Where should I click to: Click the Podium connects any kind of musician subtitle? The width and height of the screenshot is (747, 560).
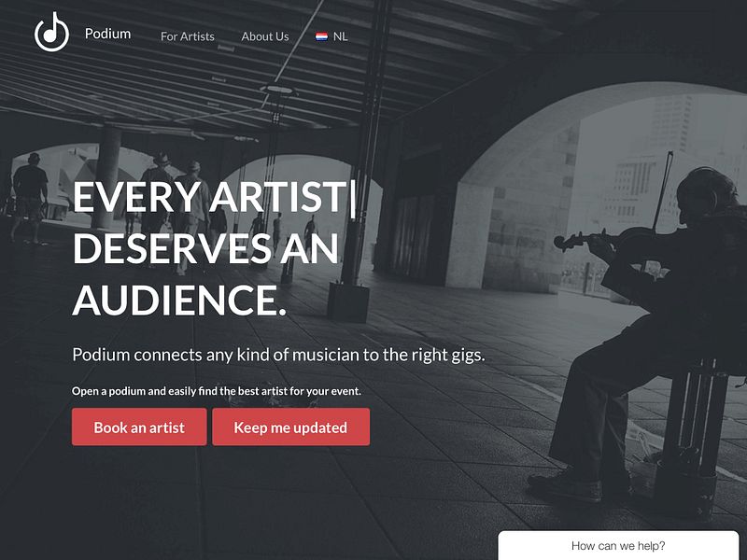(x=278, y=355)
